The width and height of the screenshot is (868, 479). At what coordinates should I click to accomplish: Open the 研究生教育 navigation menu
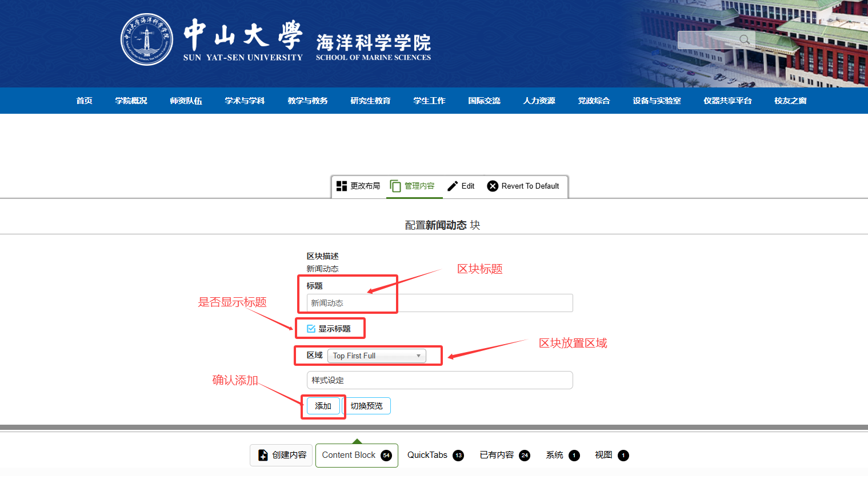[x=370, y=101]
